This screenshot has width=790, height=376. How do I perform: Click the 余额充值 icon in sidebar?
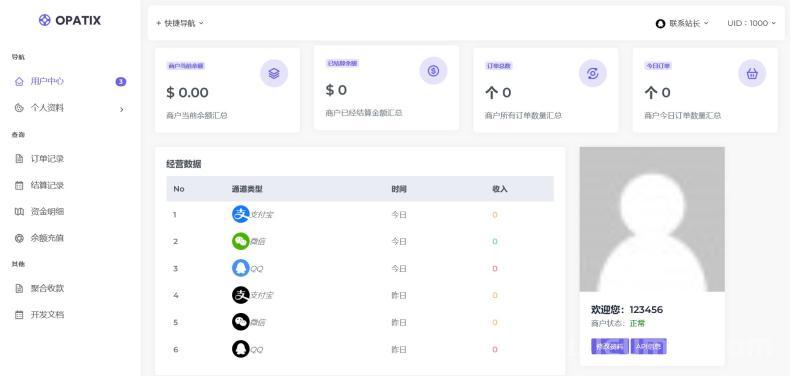19,238
